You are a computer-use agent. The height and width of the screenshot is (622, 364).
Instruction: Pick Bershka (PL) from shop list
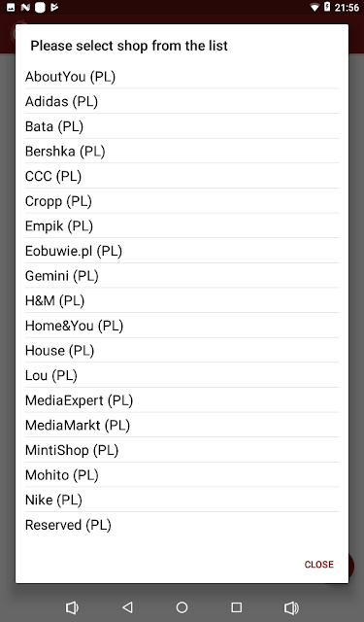182,152
